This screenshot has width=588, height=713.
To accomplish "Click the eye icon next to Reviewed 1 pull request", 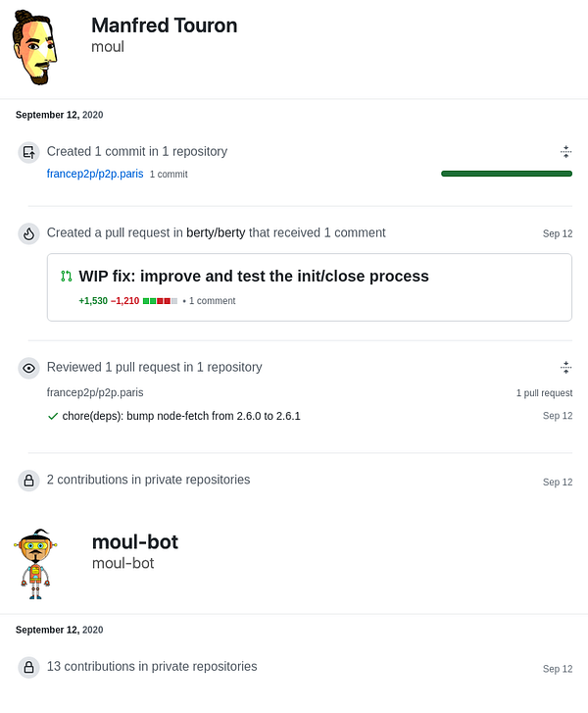I will click(x=28, y=368).
